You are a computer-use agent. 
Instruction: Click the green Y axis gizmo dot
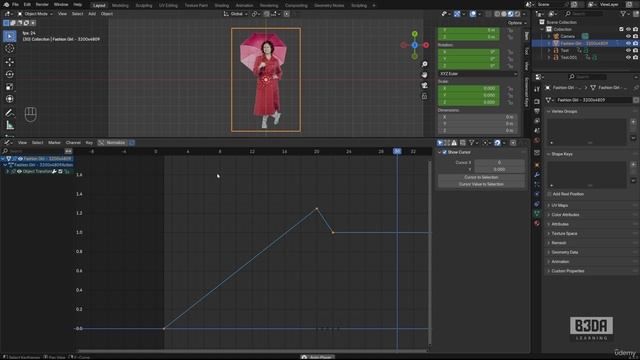tap(415, 34)
